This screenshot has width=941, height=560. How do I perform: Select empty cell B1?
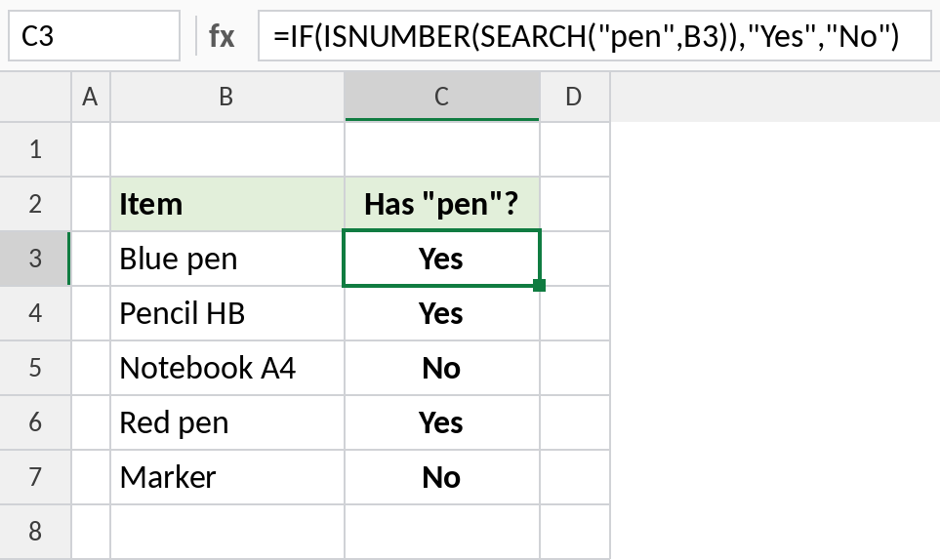pyautogui.click(x=226, y=149)
